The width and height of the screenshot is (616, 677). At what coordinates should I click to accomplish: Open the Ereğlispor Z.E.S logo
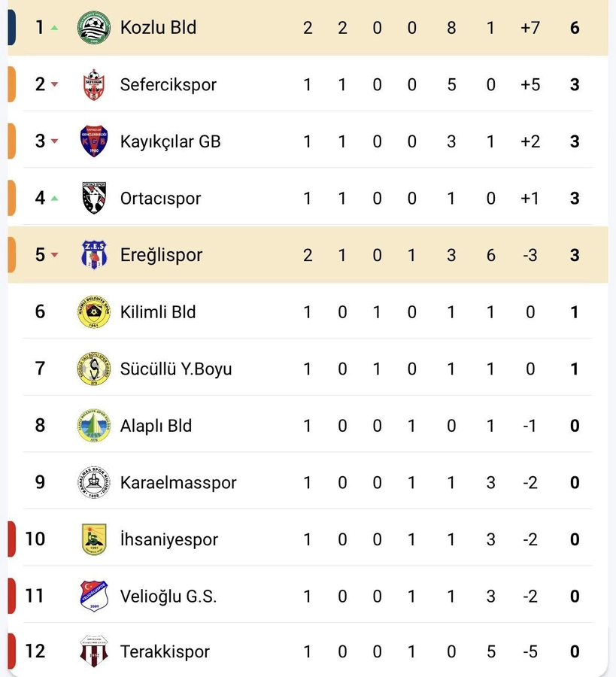pos(94,255)
